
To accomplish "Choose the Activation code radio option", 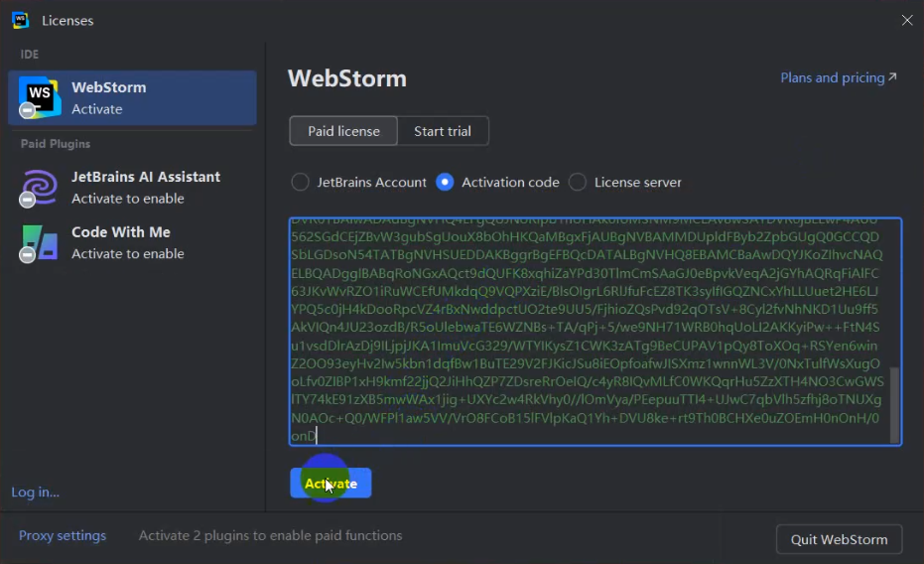I will tap(498, 182).
